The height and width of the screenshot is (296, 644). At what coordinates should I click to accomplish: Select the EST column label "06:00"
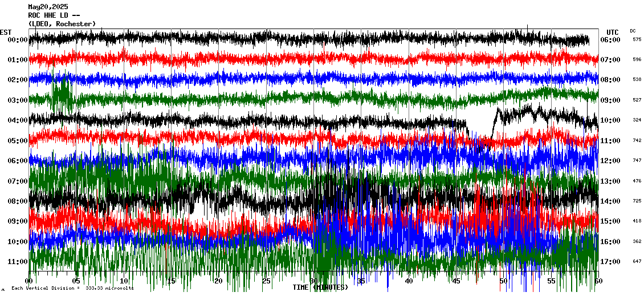18,161
